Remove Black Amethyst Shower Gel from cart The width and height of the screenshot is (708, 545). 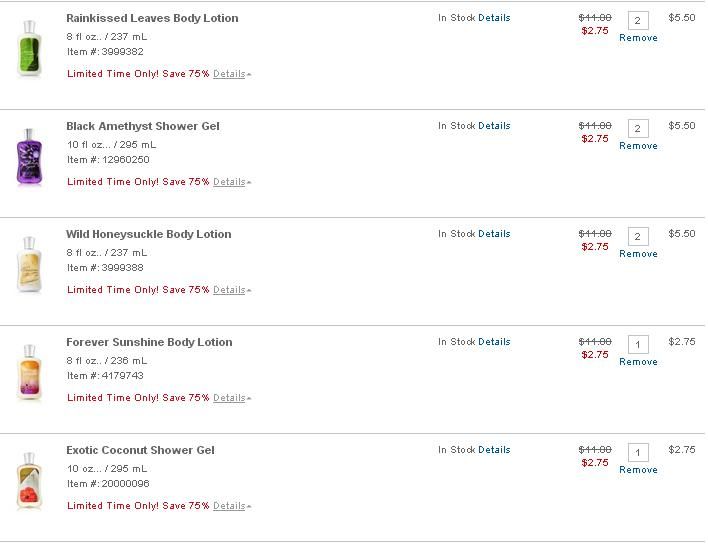coord(638,146)
